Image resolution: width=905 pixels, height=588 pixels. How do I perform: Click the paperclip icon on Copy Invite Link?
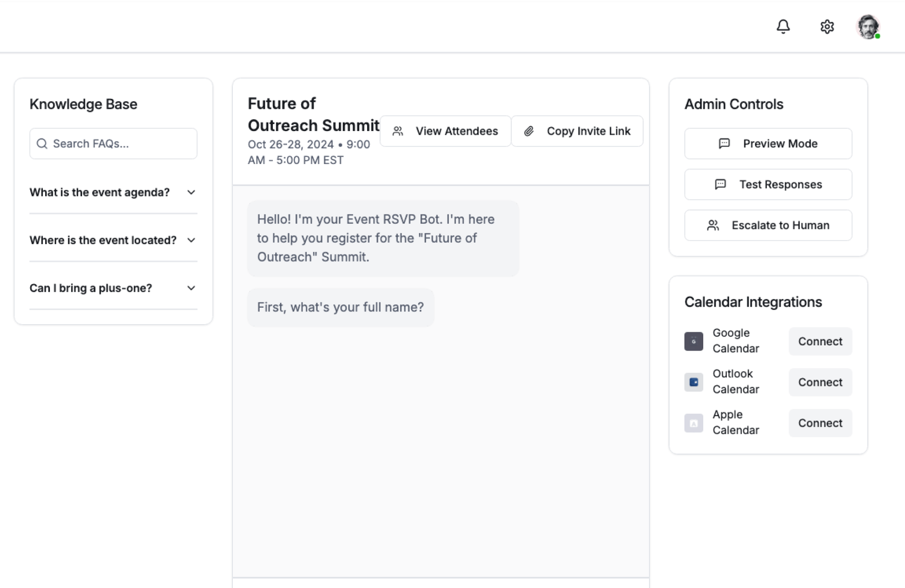point(529,131)
